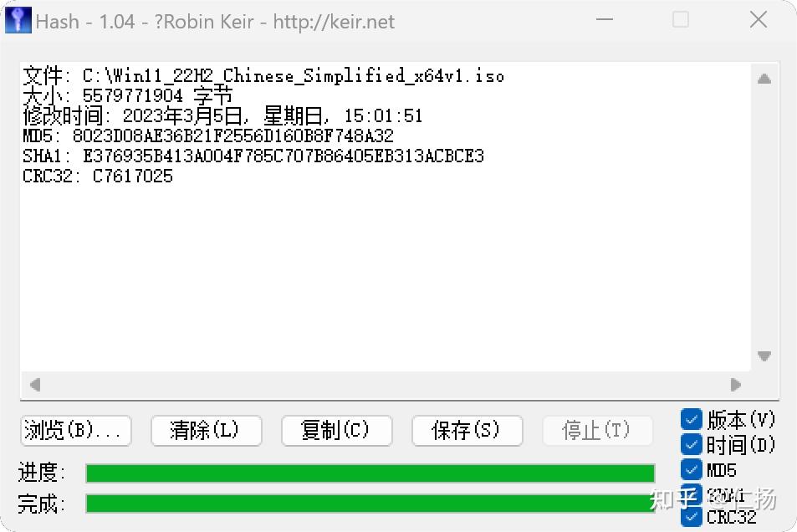Minimize the Hash window

(605, 20)
